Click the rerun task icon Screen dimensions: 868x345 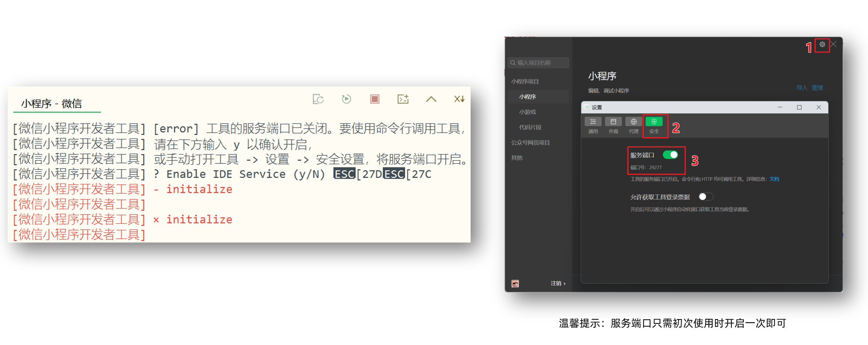(x=346, y=99)
